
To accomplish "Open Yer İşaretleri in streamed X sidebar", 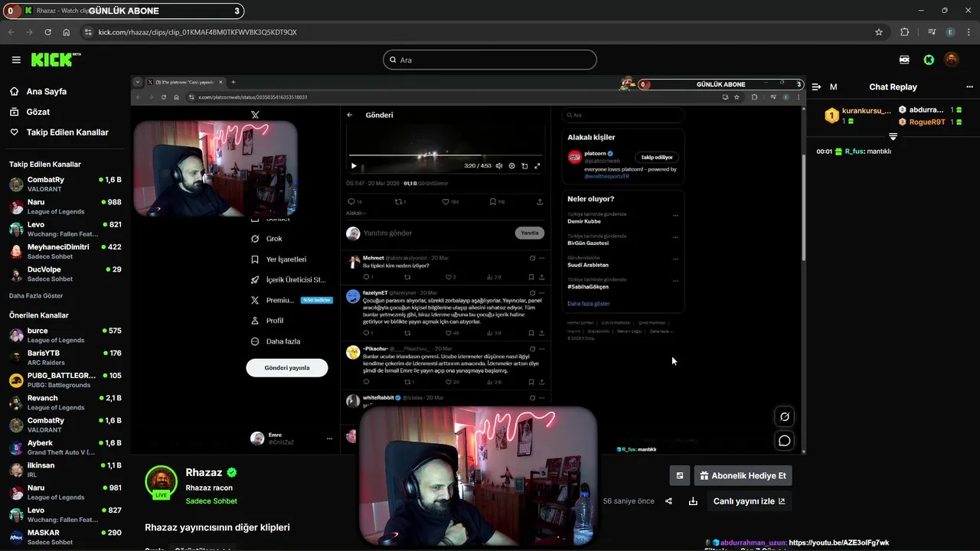I will pos(279,259).
